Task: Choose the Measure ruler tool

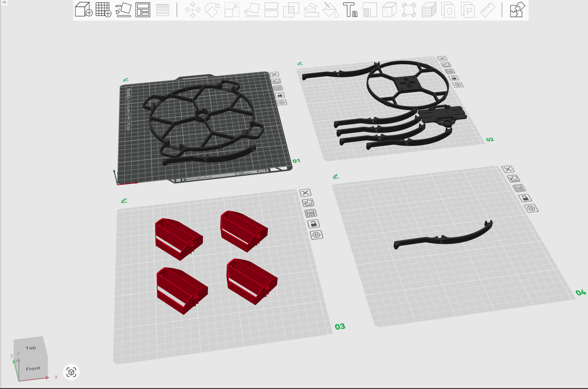Action: coord(488,10)
